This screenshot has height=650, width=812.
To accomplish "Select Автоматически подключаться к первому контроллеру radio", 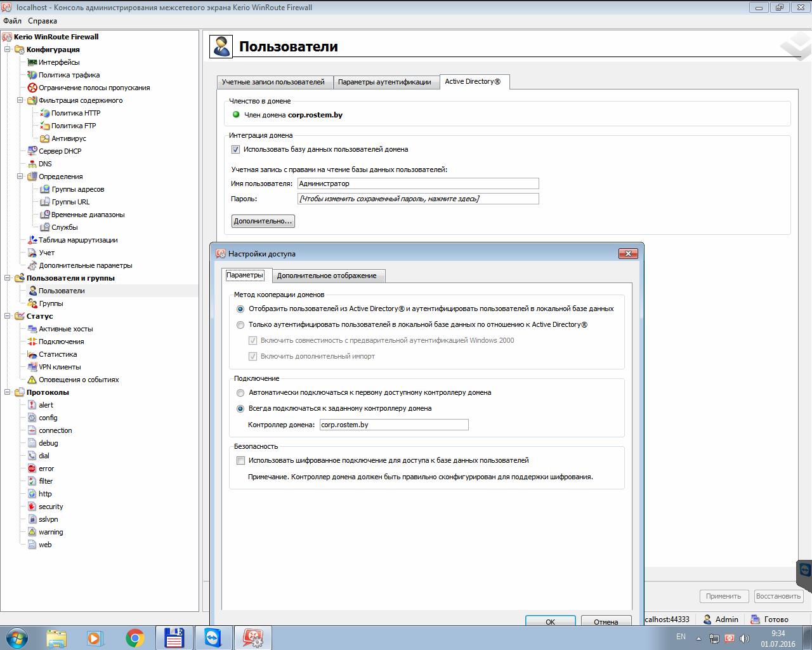I will pos(240,393).
